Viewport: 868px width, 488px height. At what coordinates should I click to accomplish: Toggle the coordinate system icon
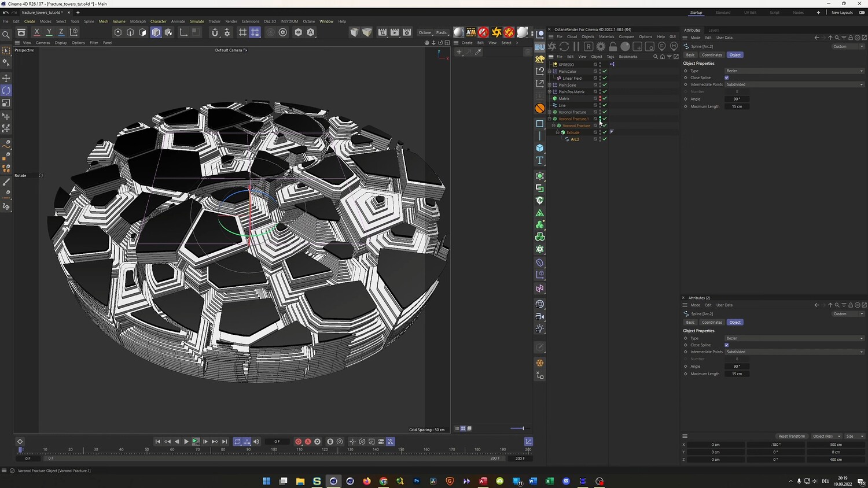(73, 32)
